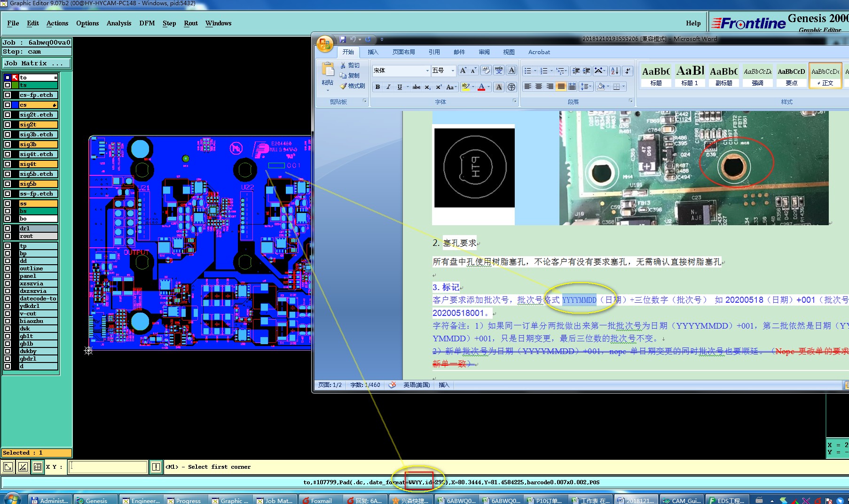
Task: Align text left in Word
Action: [528, 87]
